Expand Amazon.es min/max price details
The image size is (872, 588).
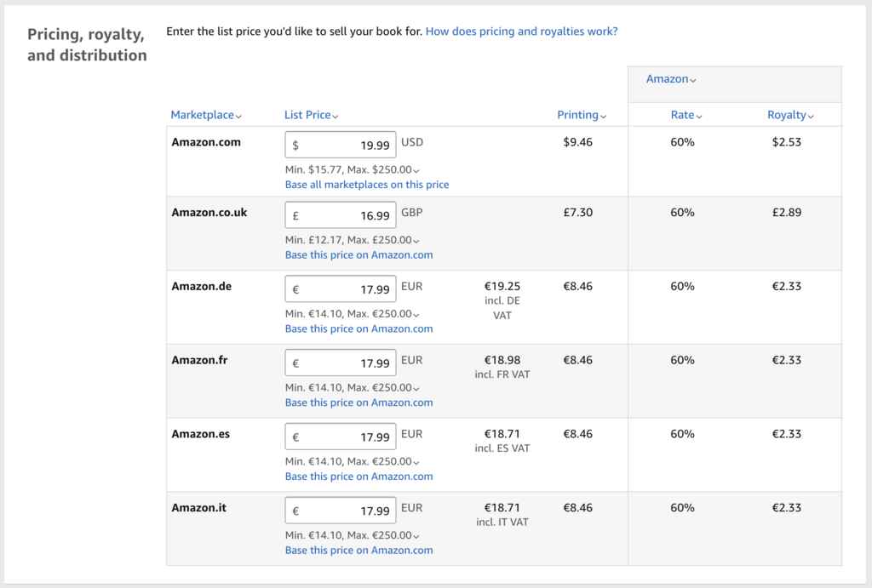point(352,461)
